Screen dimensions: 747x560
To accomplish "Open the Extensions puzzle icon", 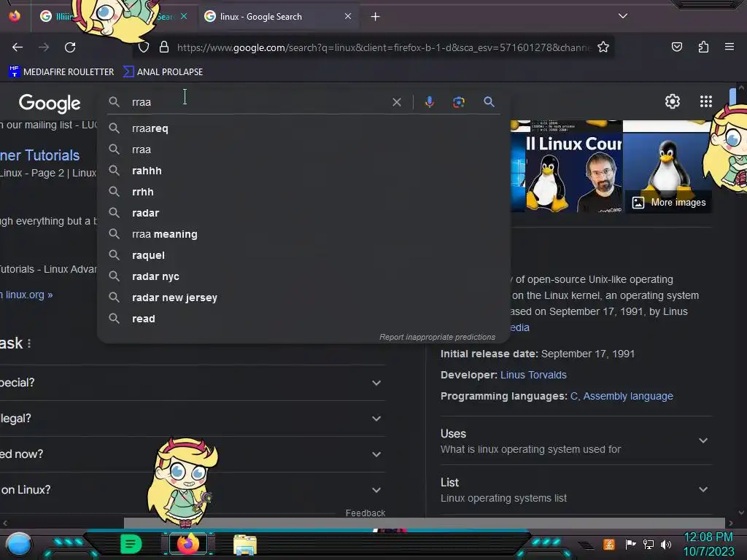I will 703,47.
